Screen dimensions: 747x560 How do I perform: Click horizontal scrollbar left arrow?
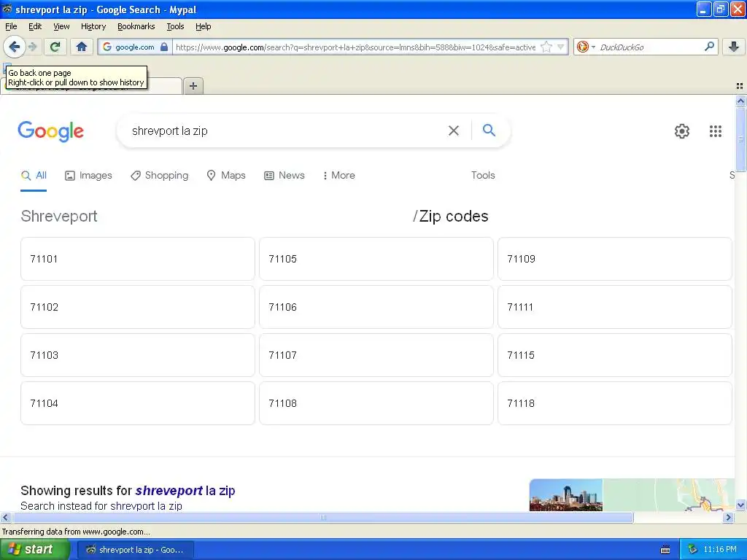[5, 517]
